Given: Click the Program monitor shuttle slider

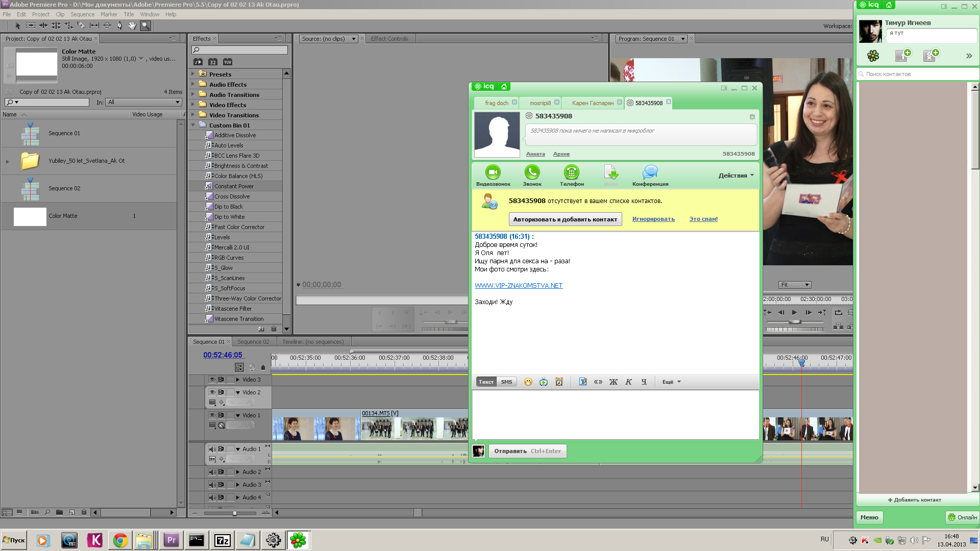Looking at the screenshot, I should point(795,322).
